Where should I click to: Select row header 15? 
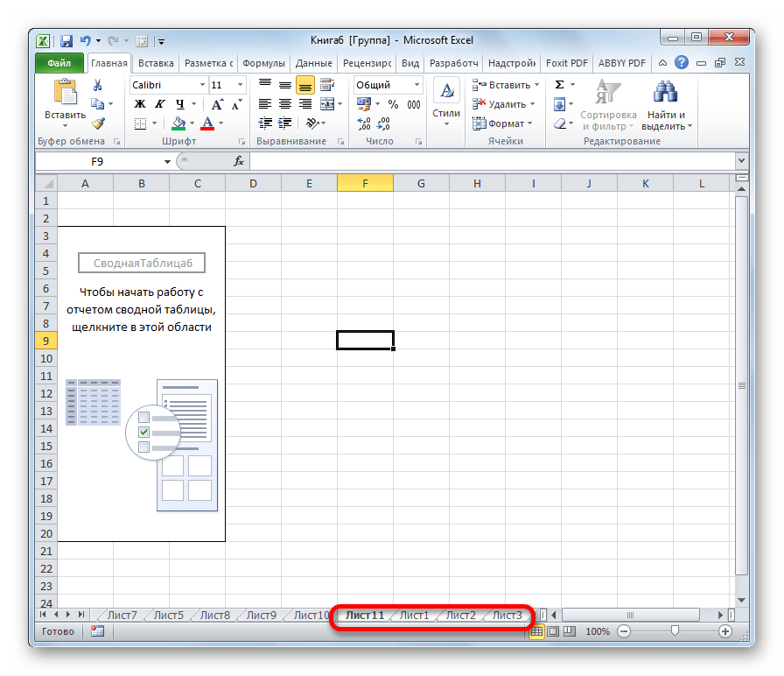coord(46,446)
